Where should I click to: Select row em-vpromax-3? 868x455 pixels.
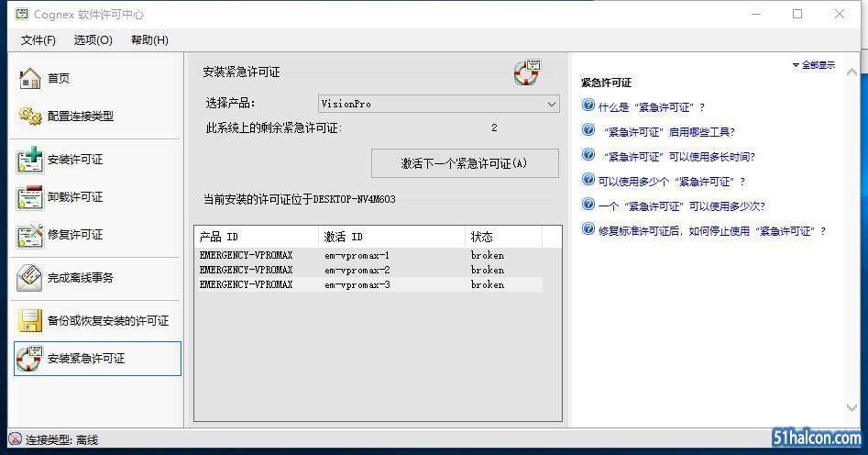(369, 284)
